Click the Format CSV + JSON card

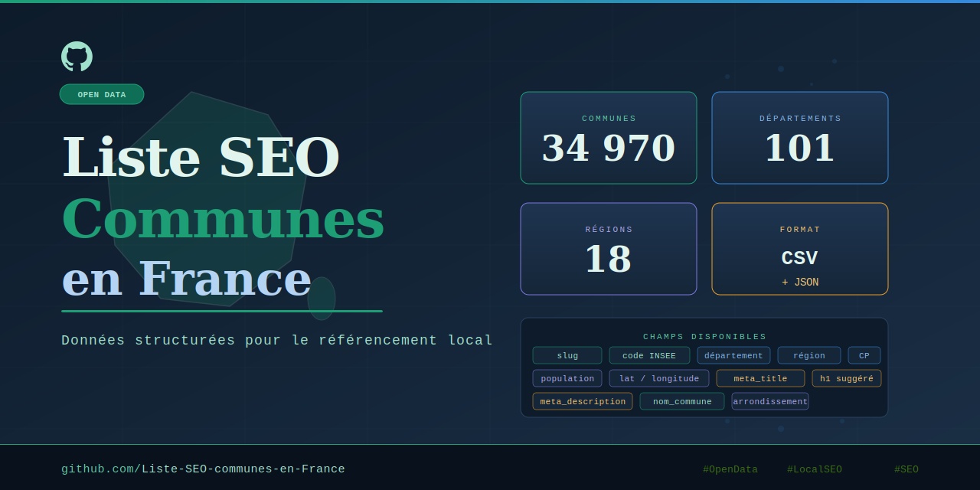click(x=800, y=249)
